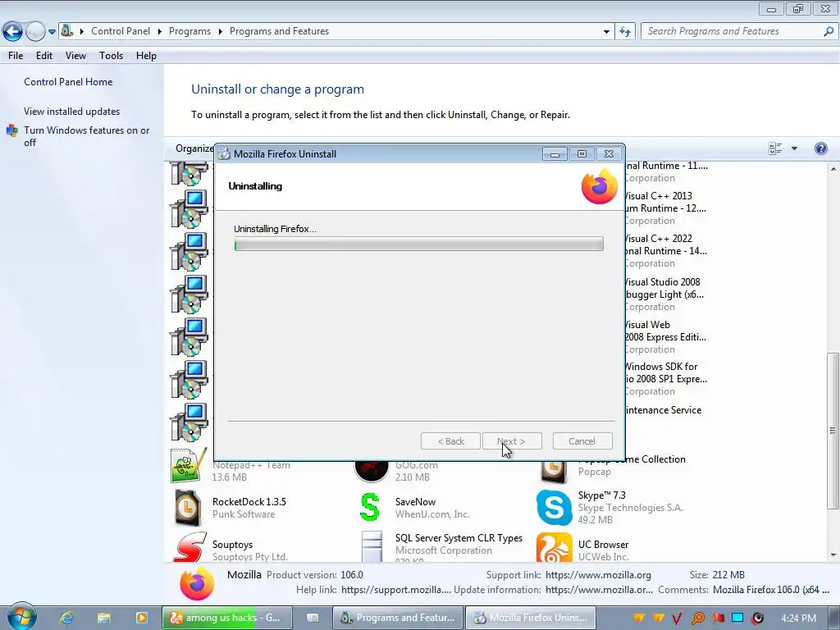
Task: Select the SQL Server CLR Types icon
Action: click(372, 547)
